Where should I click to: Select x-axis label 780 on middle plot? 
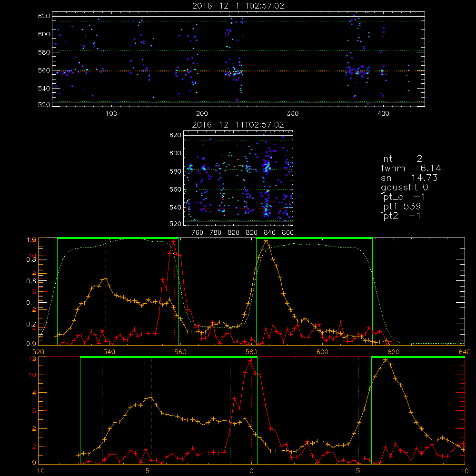pos(216,233)
